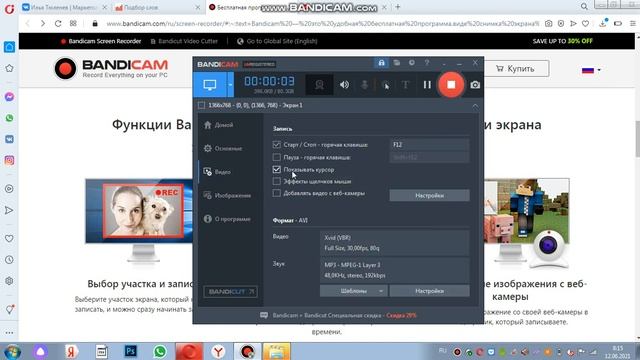Open new browser tab with plus
The image size is (640, 360).
(398, 7)
